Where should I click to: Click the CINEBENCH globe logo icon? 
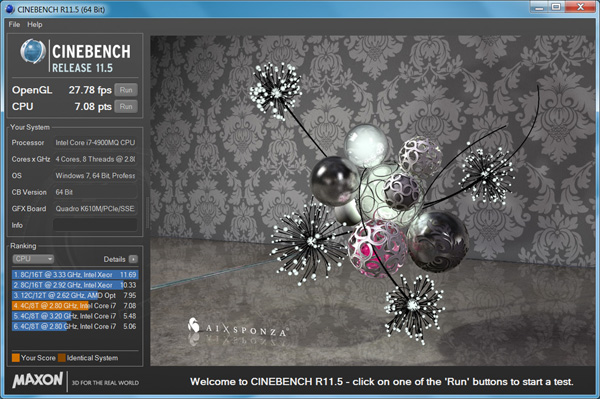[33, 51]
